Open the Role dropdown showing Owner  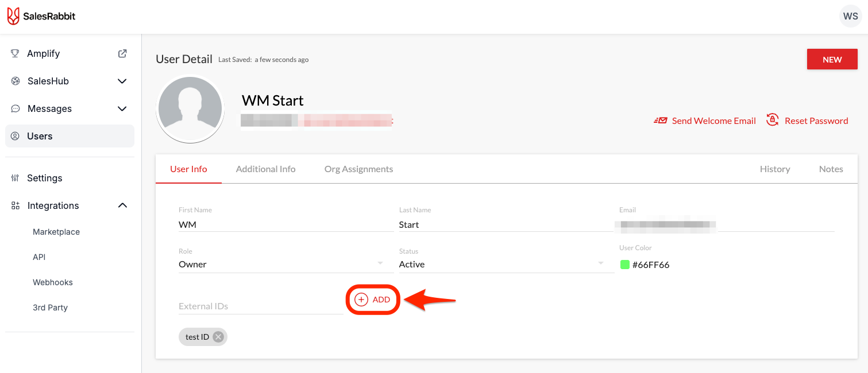pyautogui.click(x=281, y=264)
